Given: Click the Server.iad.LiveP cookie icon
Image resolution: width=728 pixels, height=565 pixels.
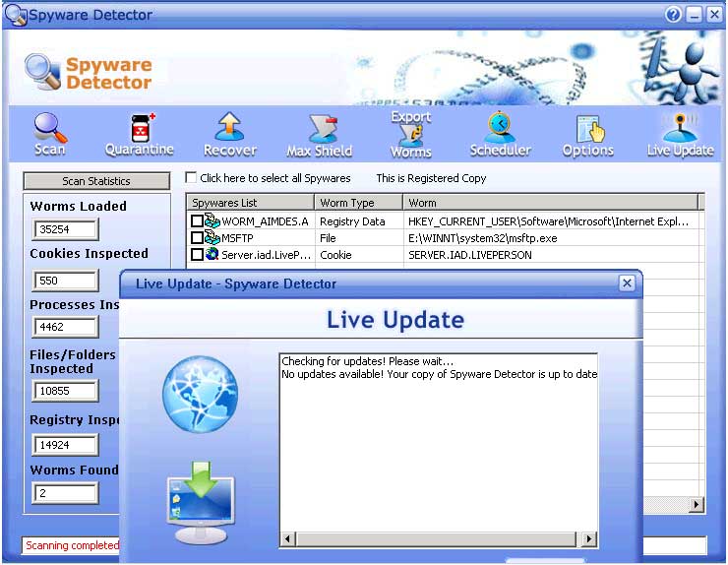Looking at the screenshot, I should click(212, 254).
